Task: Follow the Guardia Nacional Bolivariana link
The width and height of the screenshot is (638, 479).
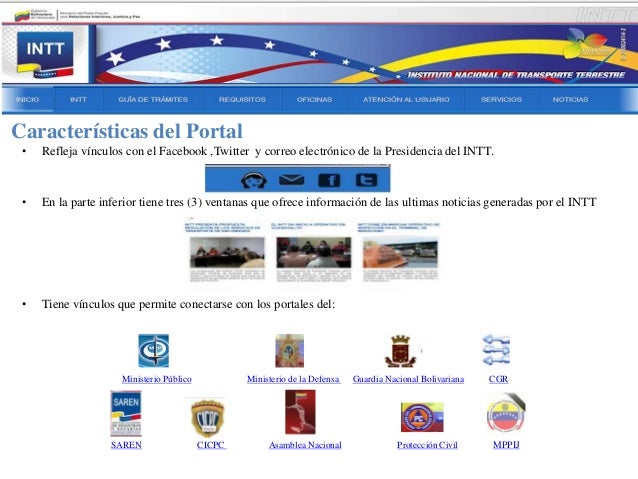Action: click(x=408, y=379)
